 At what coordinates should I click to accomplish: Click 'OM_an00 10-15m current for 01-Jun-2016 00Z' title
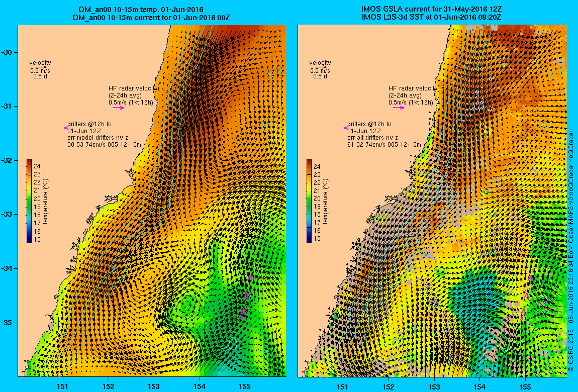(x=151, y=17)
